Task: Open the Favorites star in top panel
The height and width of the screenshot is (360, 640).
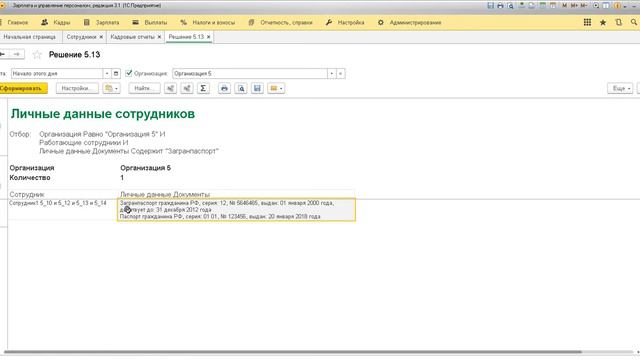Action: click(603, 22)
